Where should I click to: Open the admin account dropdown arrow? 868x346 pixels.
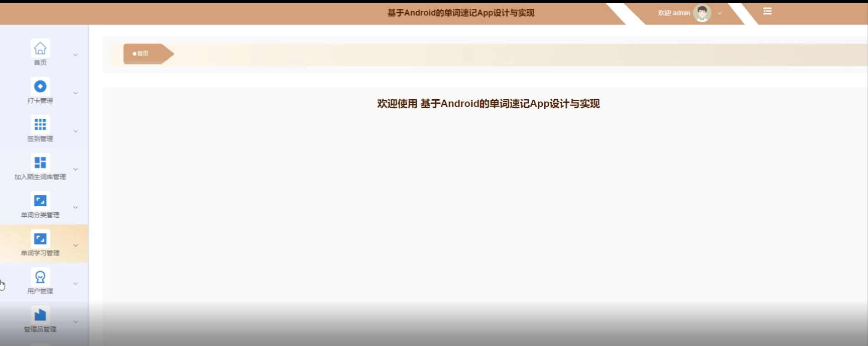click(720, 13)
